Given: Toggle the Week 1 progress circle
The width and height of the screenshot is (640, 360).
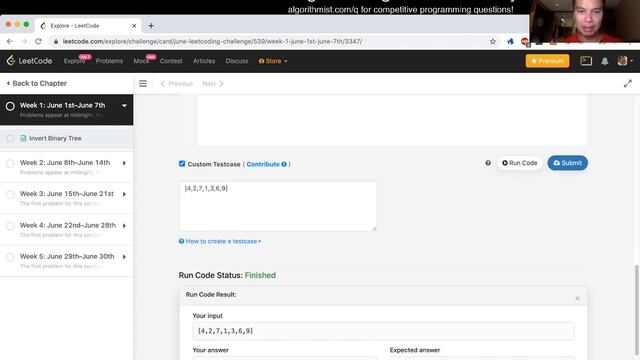Looking at the screenshot, I should pos(10,106).
